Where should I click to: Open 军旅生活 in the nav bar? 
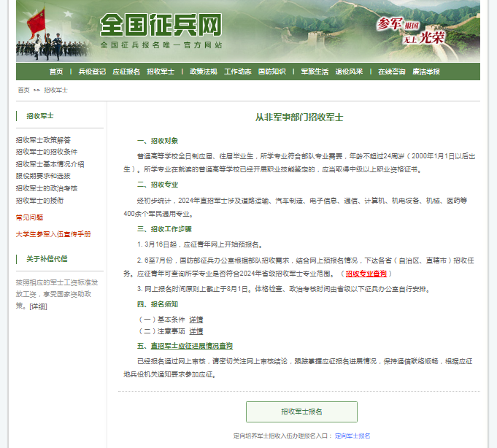point(315,72)
